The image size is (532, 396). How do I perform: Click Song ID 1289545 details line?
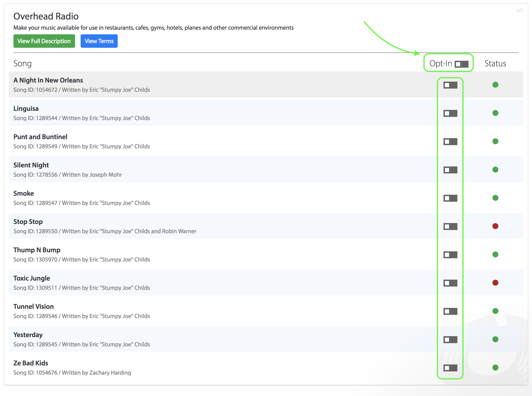point(82,345)
